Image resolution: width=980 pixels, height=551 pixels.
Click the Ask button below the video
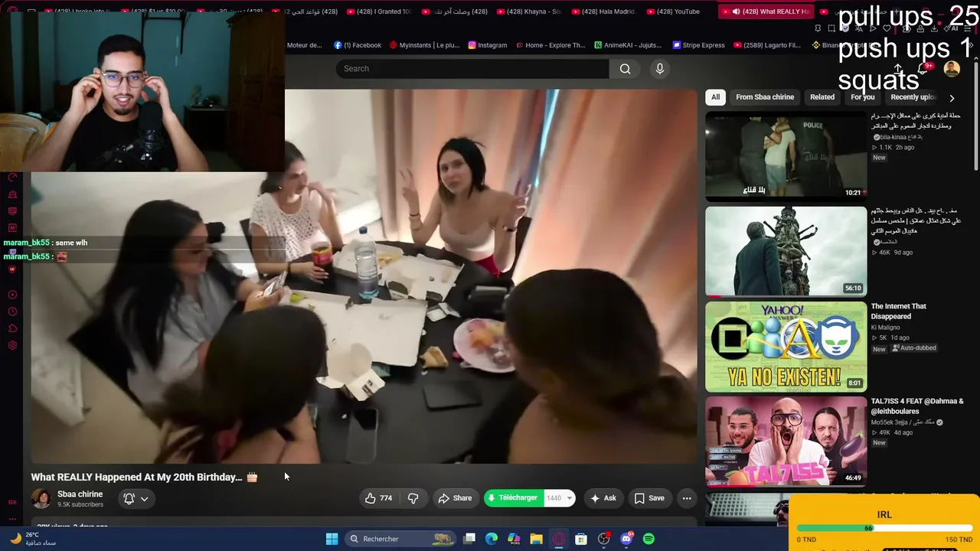[x=603, y=498]
